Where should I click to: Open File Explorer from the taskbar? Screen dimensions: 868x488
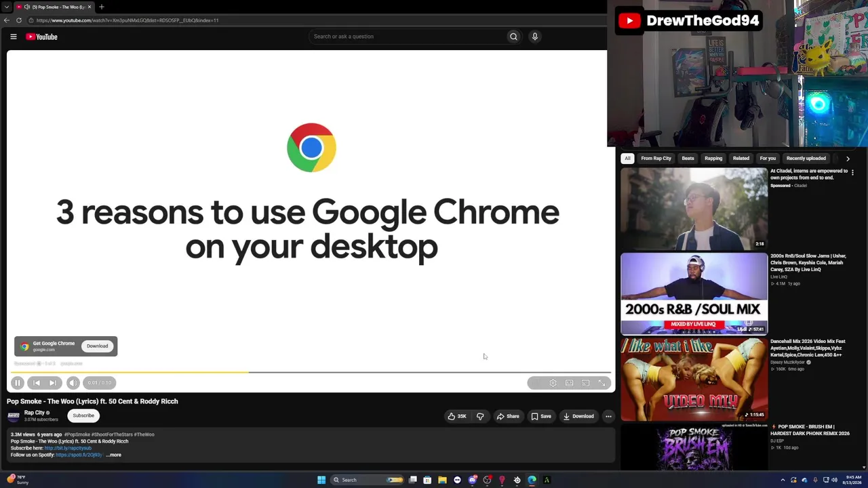442,480
